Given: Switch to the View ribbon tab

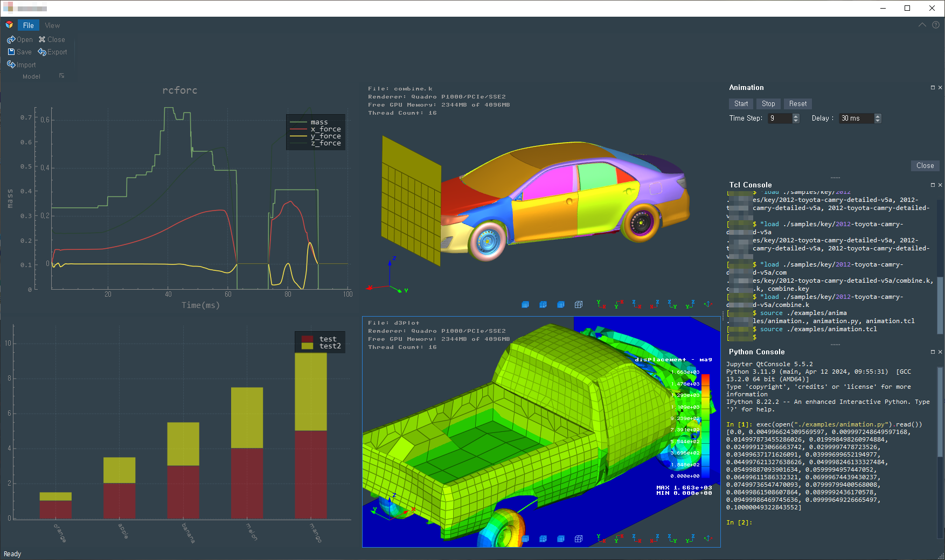Looking at the screenshot, I should [x=52, y=25].
